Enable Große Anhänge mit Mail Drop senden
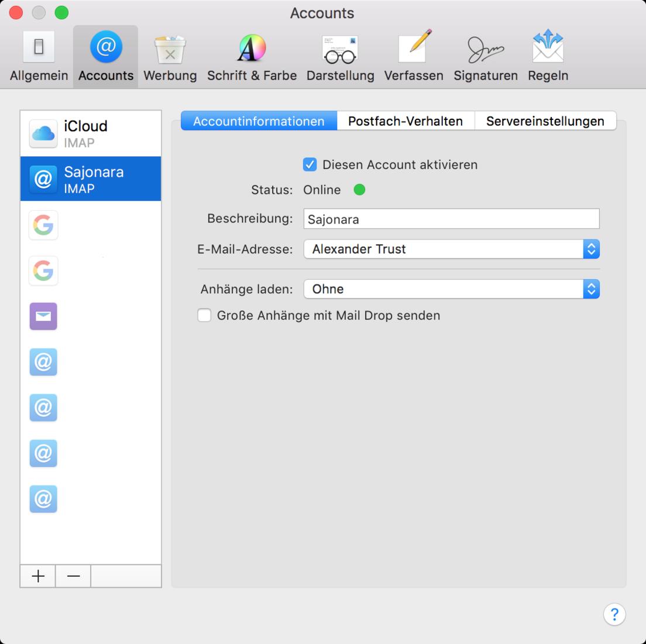 pos(204,316)
